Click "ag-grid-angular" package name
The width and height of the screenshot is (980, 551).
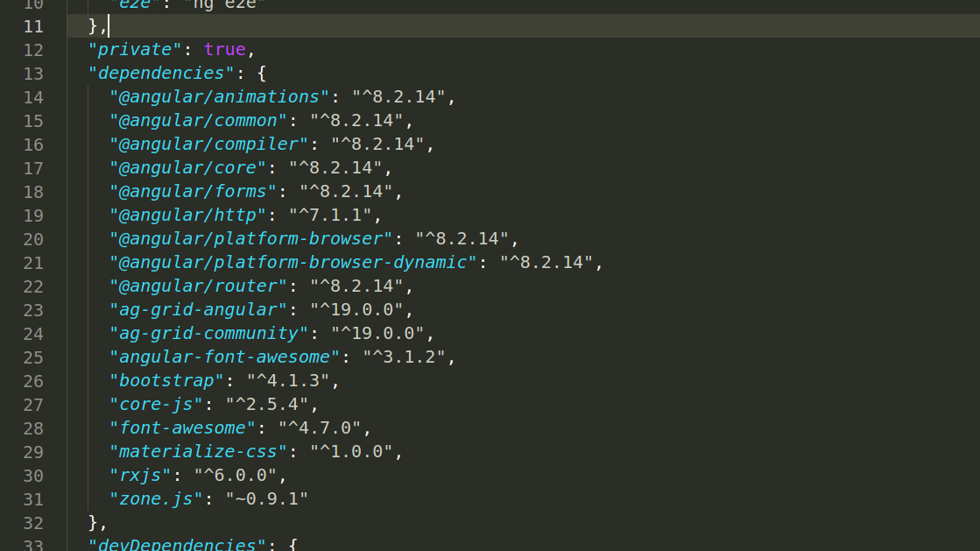pyautogui.click(x=198, y=309)
